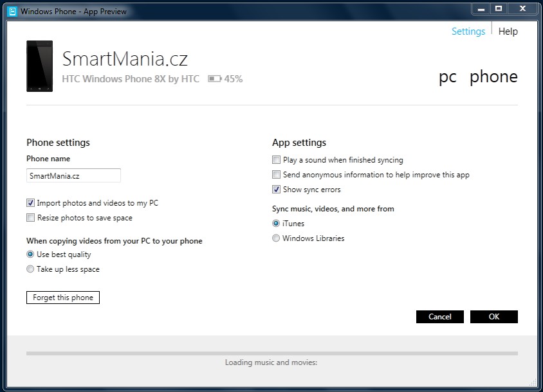Click the black HTC phone image
Viewport: 543px width, 392px height.
[39, 66]
